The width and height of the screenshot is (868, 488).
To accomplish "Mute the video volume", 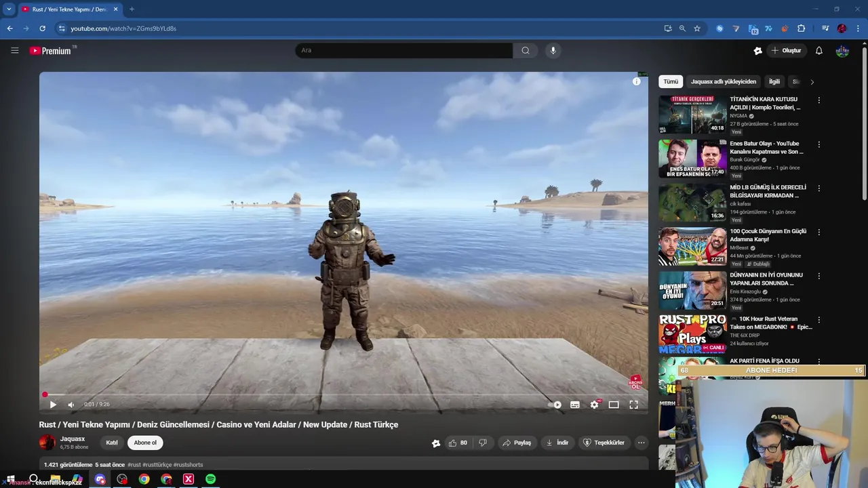I will 71,405.
